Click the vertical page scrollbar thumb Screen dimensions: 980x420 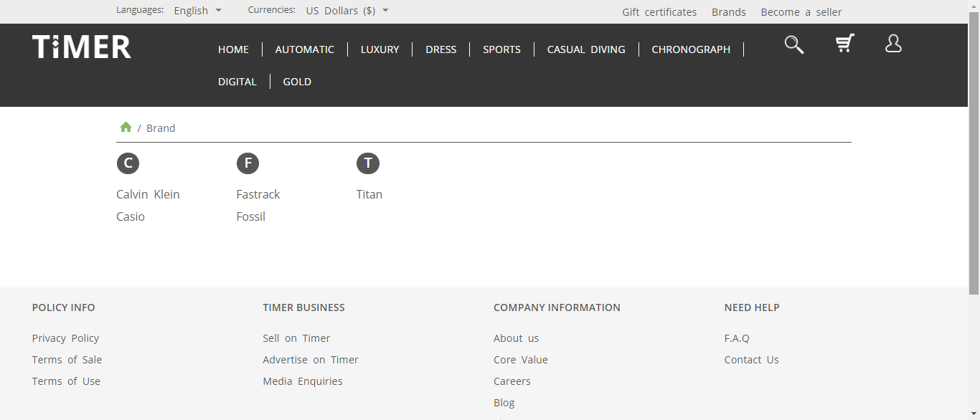click(x=974, y=153)
